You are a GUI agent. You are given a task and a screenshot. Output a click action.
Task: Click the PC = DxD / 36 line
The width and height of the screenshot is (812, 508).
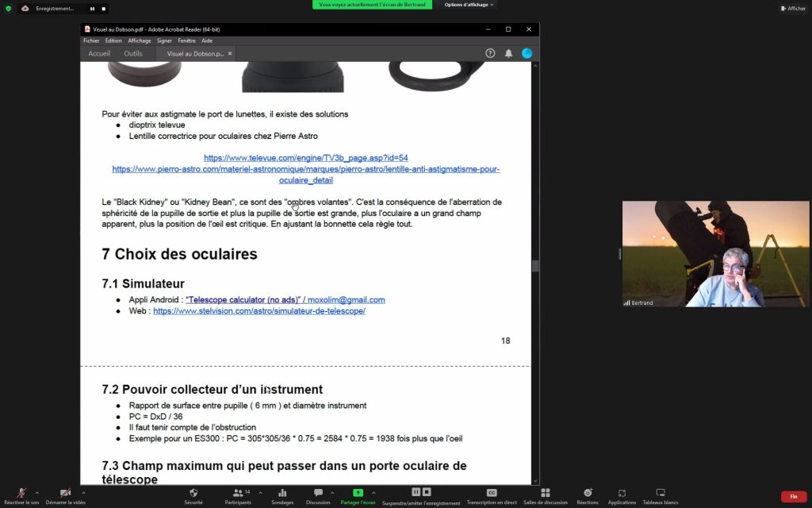(156, 416)
